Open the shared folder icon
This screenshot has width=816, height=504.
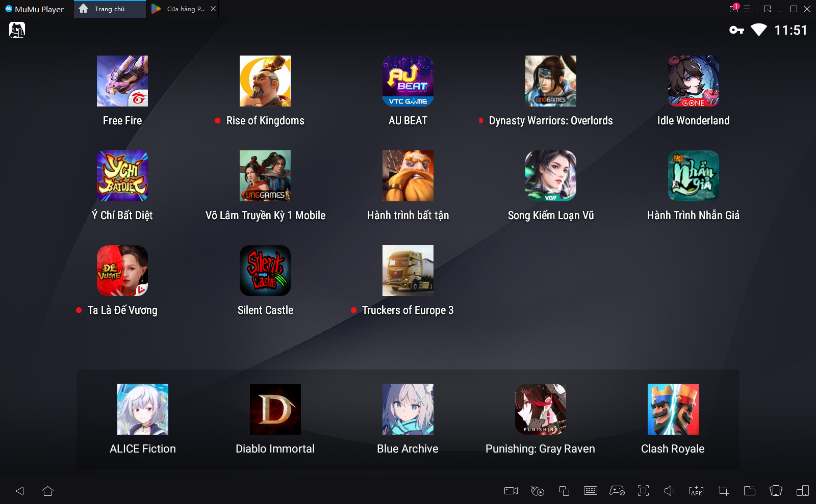pyautogui.click(x=749, y=491)
